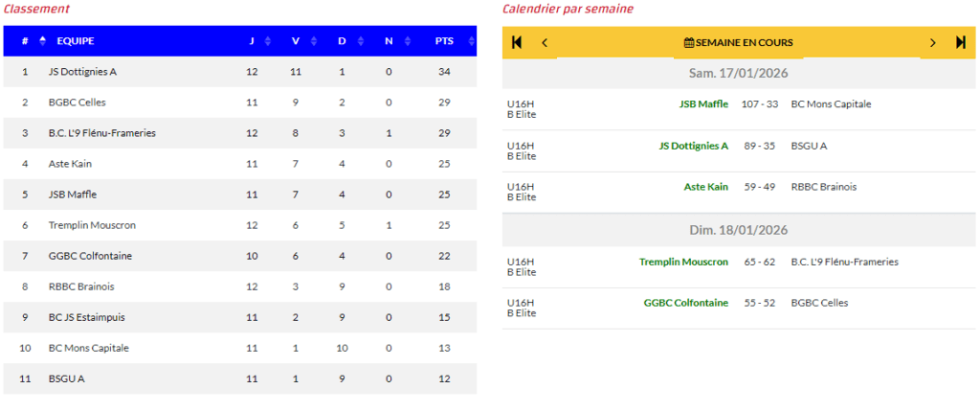Sort standings by J column arrows
The height and width of the screenshot is (412, 980).
point(267,41)
